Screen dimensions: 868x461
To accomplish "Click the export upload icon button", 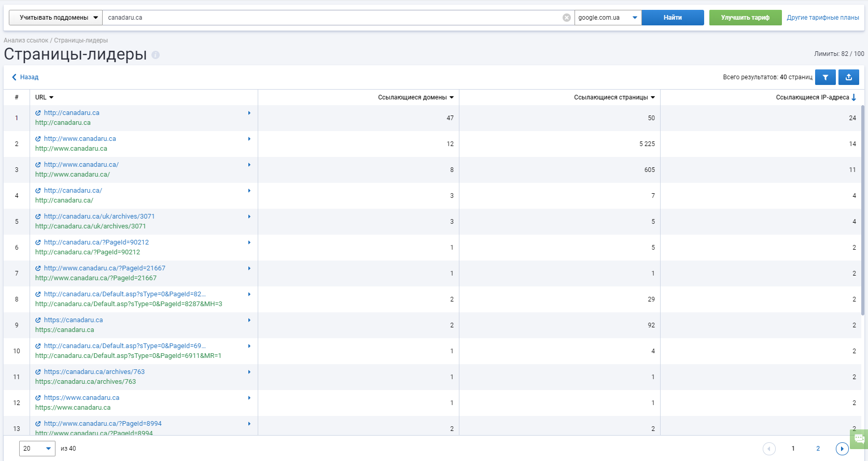I will point(849,77).
